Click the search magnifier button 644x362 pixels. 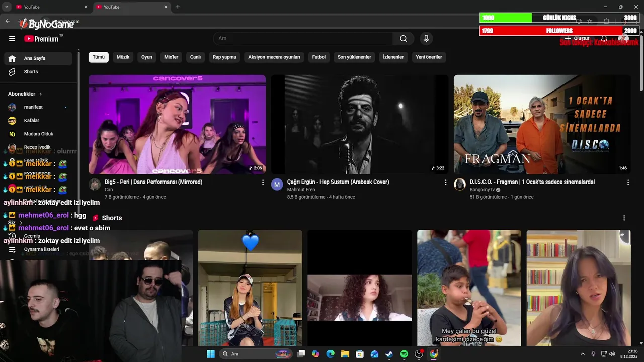(404, 39)
